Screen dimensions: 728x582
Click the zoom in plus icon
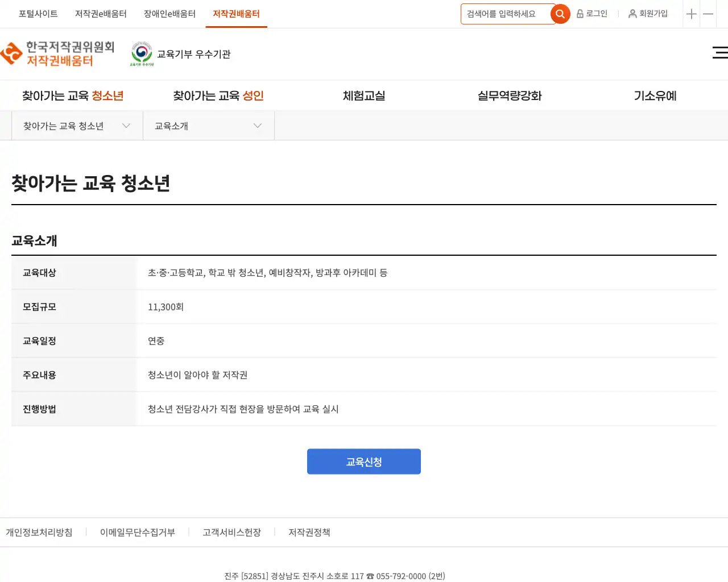[691, 14]
